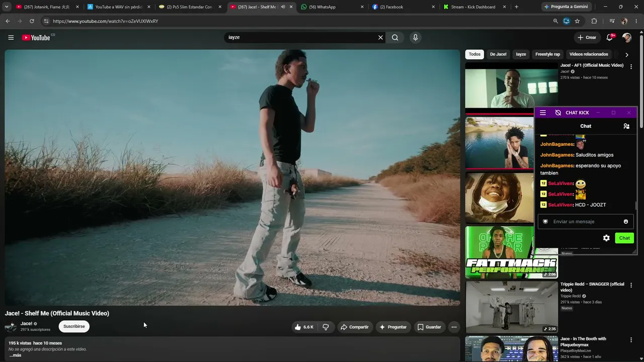Open options for In The Booth video

tap(631, 340)
